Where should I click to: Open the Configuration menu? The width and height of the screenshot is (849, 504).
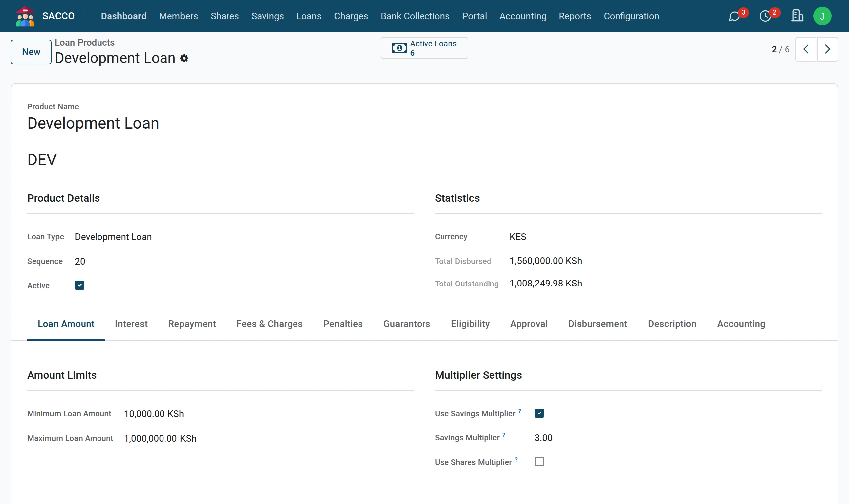631,16
